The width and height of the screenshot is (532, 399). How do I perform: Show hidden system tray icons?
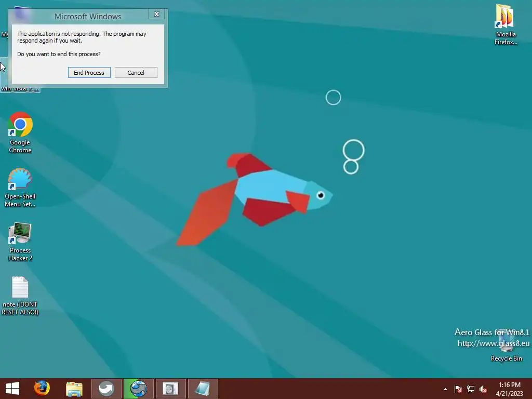pyautogui.click(x=445, y=389)
